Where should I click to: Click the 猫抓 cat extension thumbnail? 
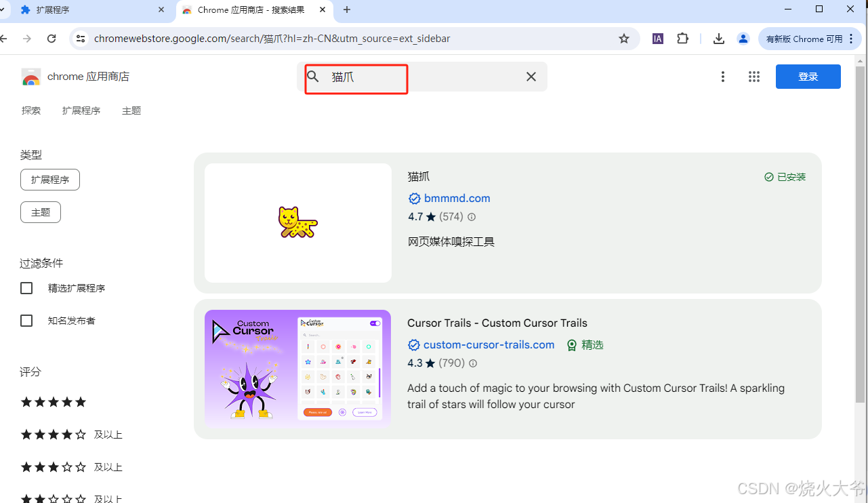coord(298,223)
